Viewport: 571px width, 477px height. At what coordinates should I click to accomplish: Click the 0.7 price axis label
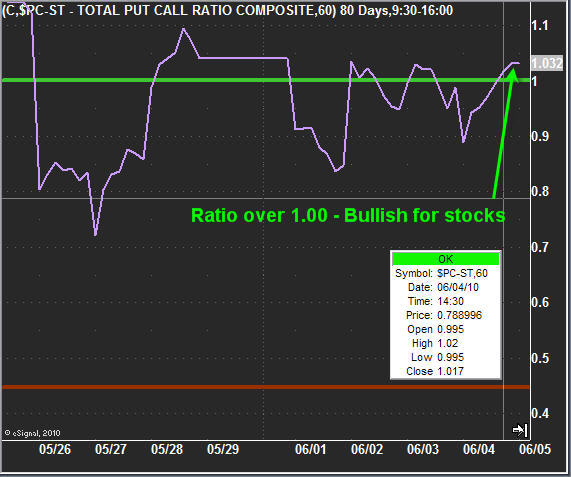tap(540, 248)
